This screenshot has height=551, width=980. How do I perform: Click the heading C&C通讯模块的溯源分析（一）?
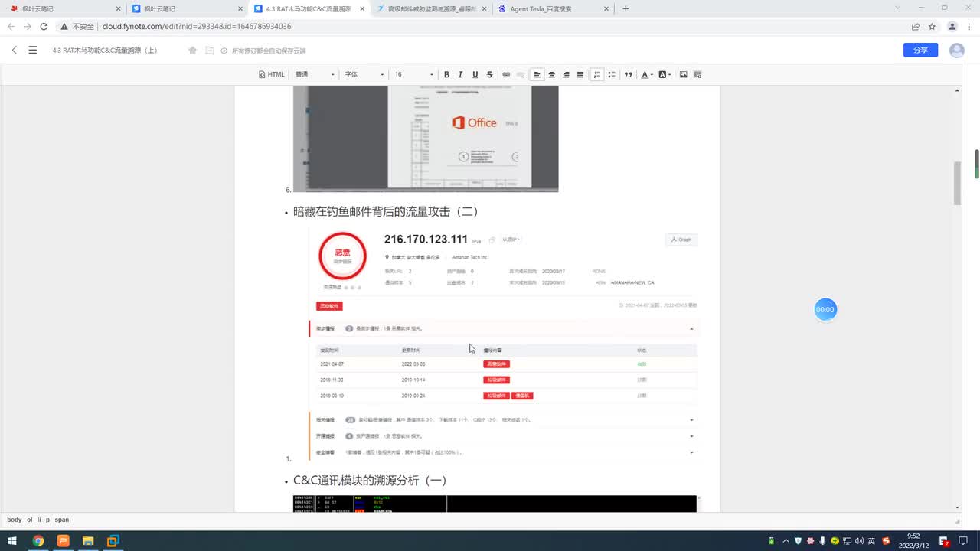(x=370, y=481)
